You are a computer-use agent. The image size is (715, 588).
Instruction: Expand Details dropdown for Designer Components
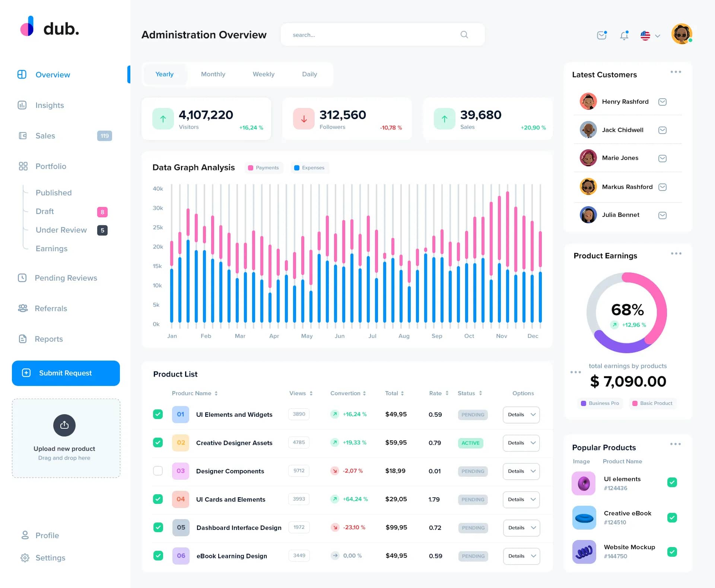pyautogui.click(x=521, y=471)
